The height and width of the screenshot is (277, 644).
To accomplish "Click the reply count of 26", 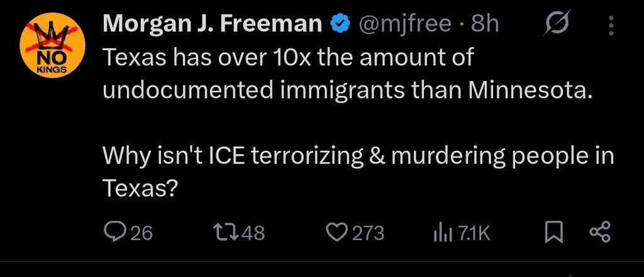I will [x=142, y=234].
